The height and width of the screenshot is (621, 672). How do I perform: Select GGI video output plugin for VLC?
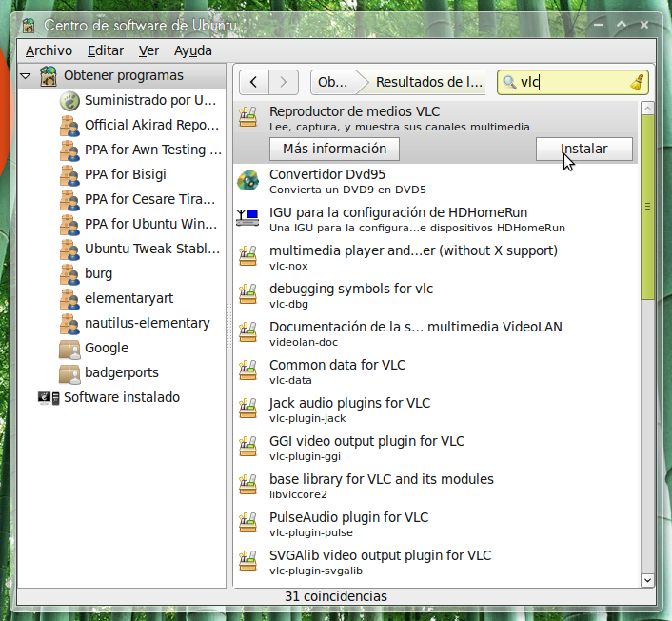pos(437,449)
